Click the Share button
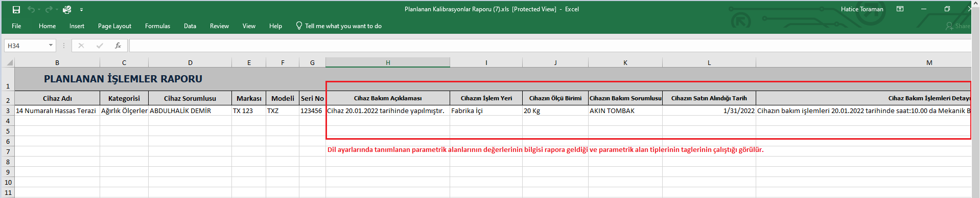 (x=958, y=26)
